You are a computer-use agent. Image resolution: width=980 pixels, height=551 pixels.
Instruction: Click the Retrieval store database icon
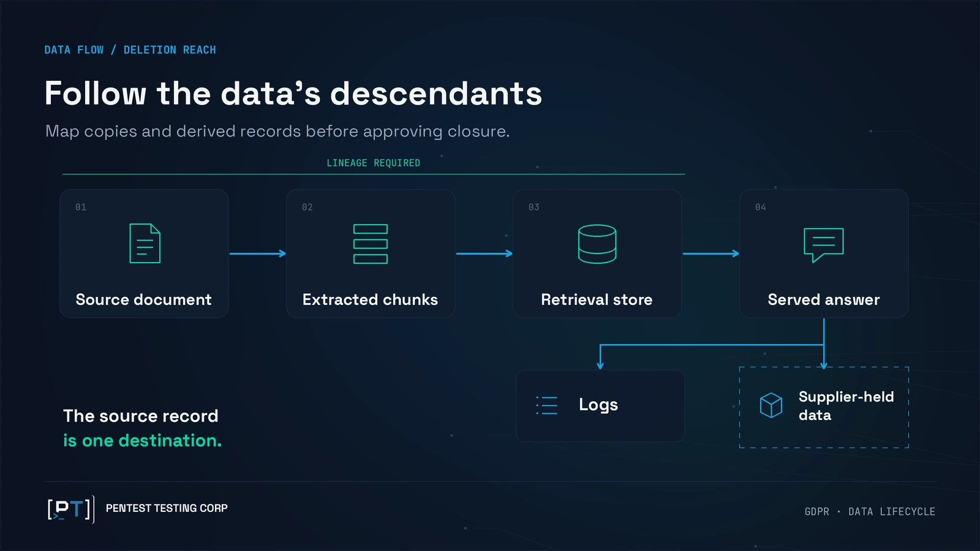point(597,244)
